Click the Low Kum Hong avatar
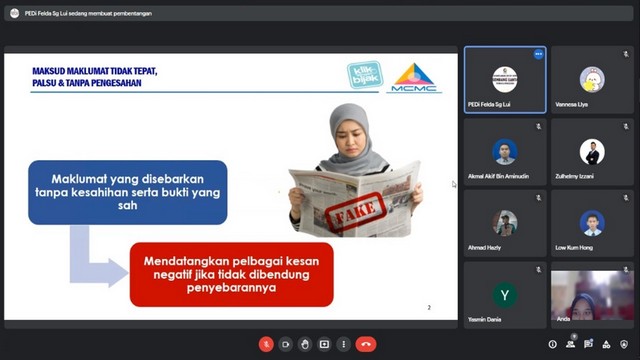 point(592,223)
